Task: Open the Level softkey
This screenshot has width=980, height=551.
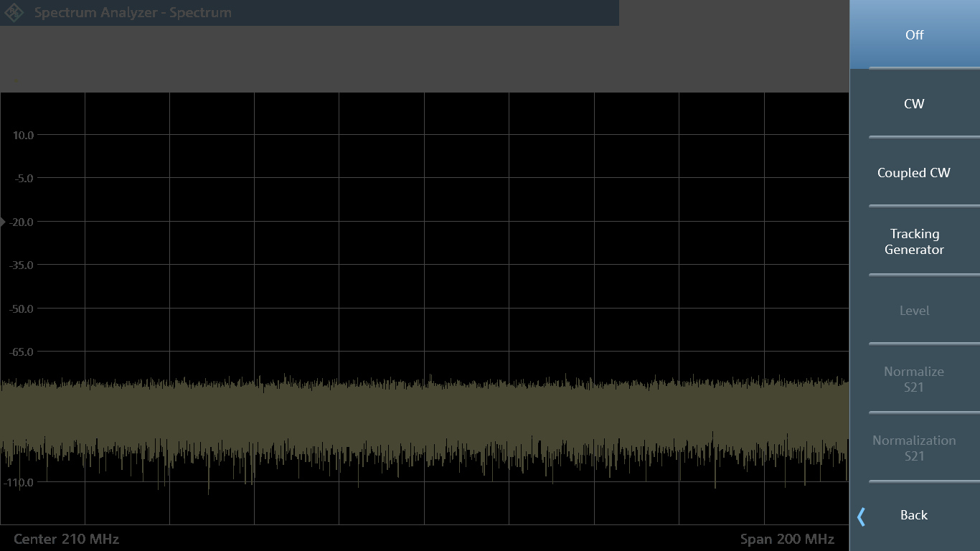Action: pos(915,311)
